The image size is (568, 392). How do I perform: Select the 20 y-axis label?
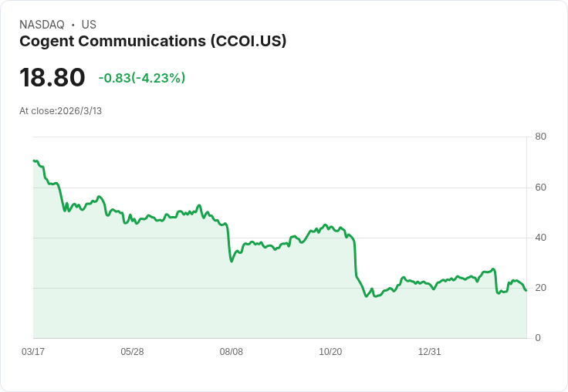point(540,288)
